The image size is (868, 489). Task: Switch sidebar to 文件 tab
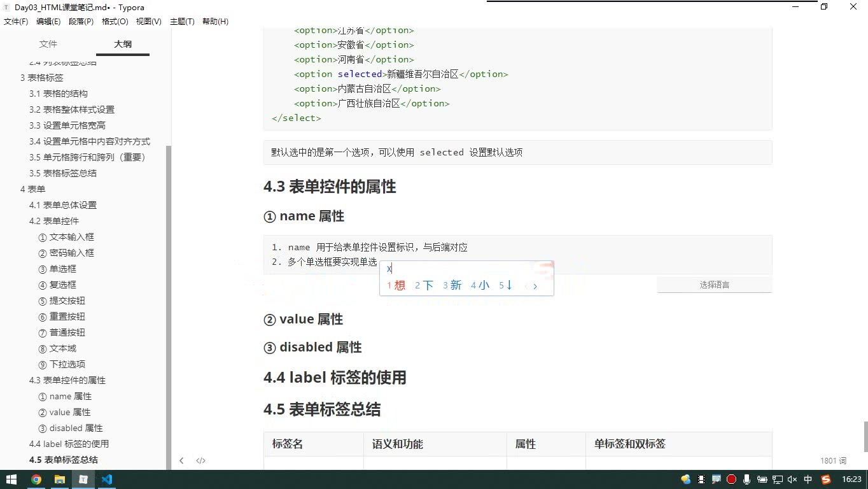pyautogui.click(x=48, y=44)
